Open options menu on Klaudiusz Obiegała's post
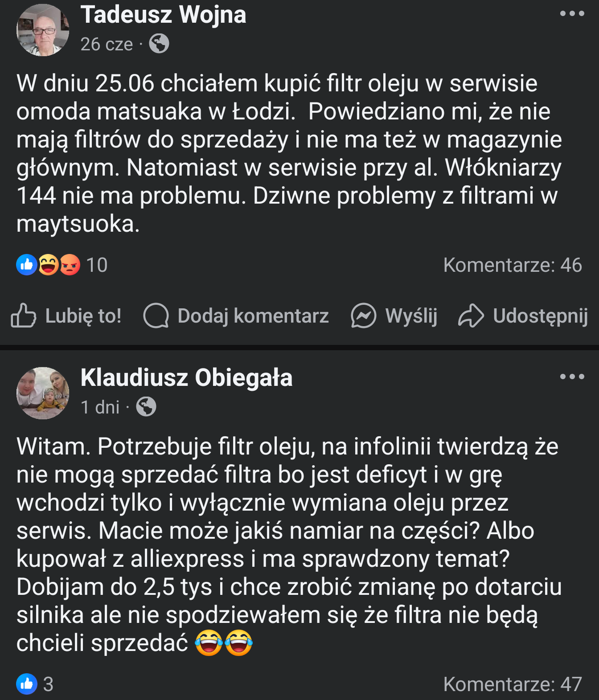The width and height of the screenshot is (599, 700). pyautogui.click(x=572, y=377)
